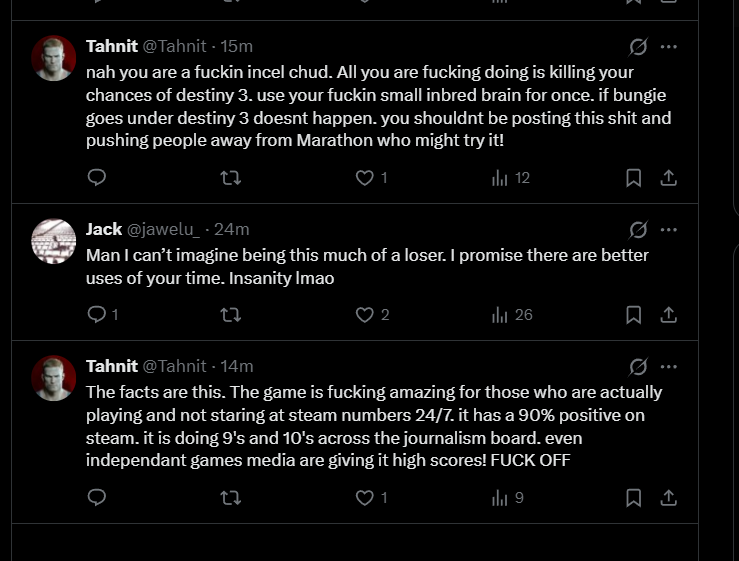The height and width of the screenshot is (561, 739).
Task: Repost Tahnit's 'The facts are this' tweet
Action: click(x=230, y=497)
